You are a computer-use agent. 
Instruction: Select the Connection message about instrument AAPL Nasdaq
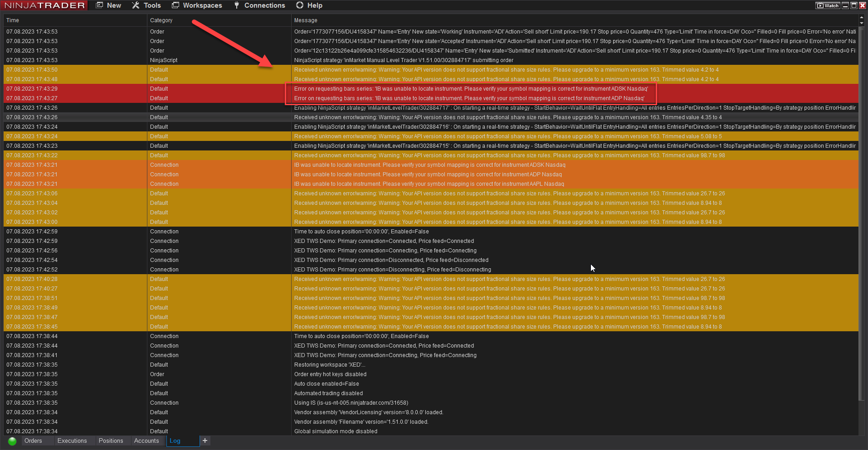429,184
